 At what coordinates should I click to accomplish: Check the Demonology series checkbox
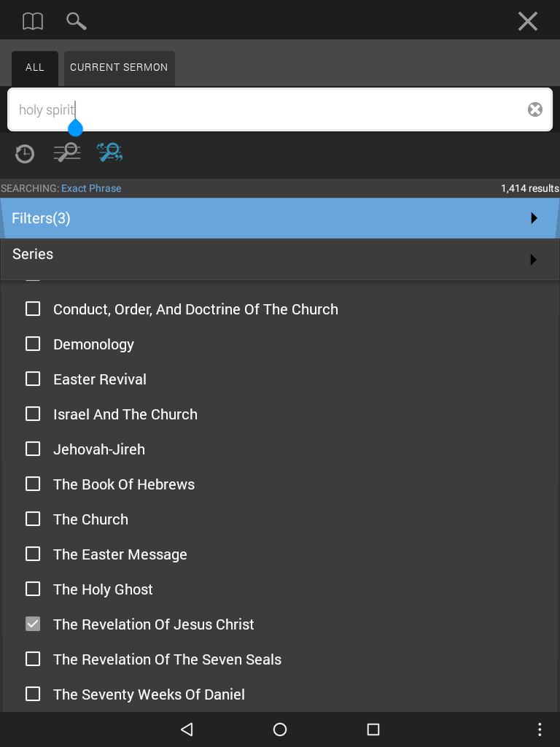[x=33, y=344]
